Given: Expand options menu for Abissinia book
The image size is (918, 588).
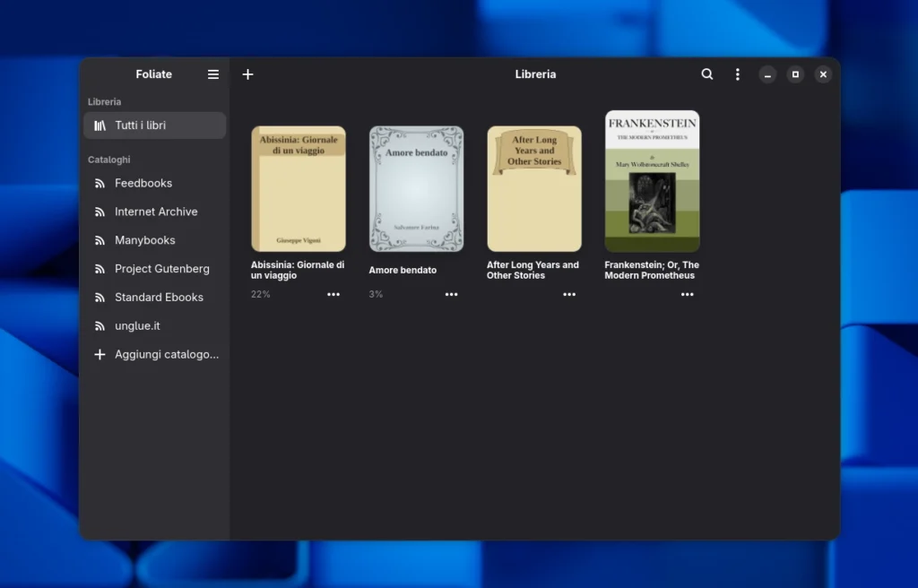Looking at the screenshot, I should pos(333,294).
